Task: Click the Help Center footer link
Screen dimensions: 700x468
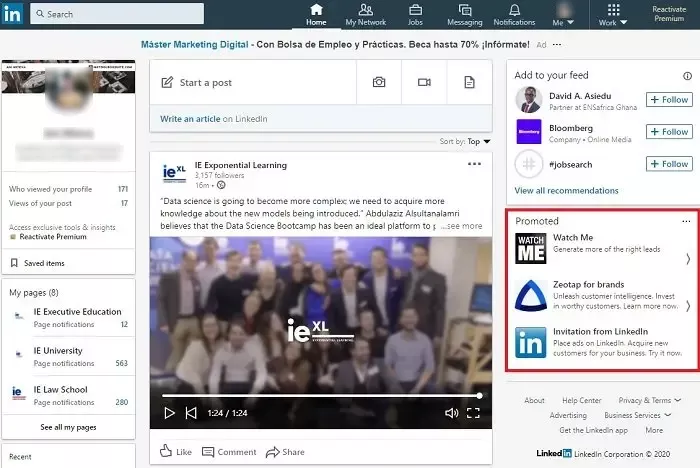Action: tap(581, 400)
